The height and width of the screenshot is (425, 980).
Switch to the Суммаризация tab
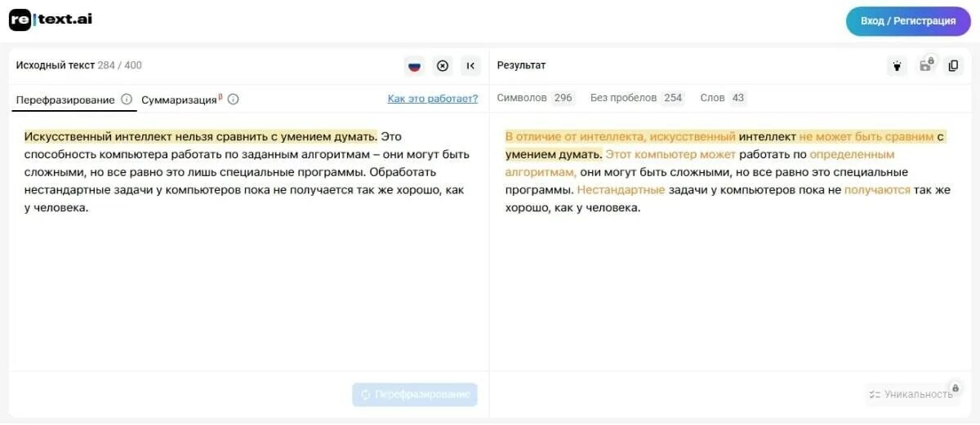click(x=180, y=100)
